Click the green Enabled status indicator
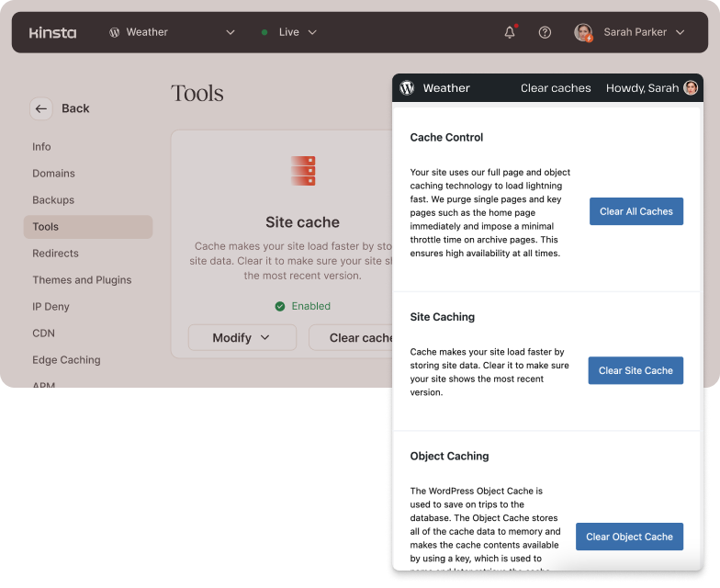Screen dimensions: 720x588 coord(302,306)
